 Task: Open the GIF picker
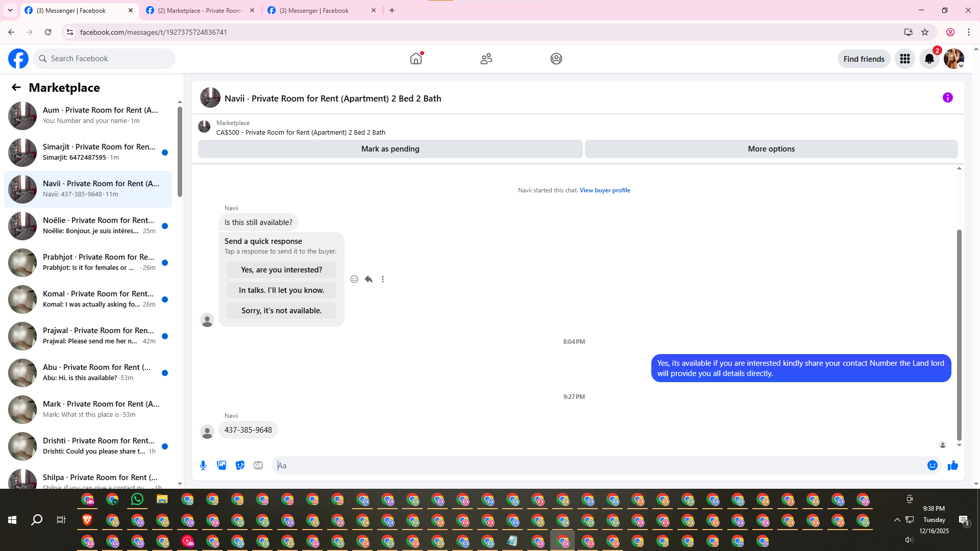pyautogui.click(x=258, y=465)
